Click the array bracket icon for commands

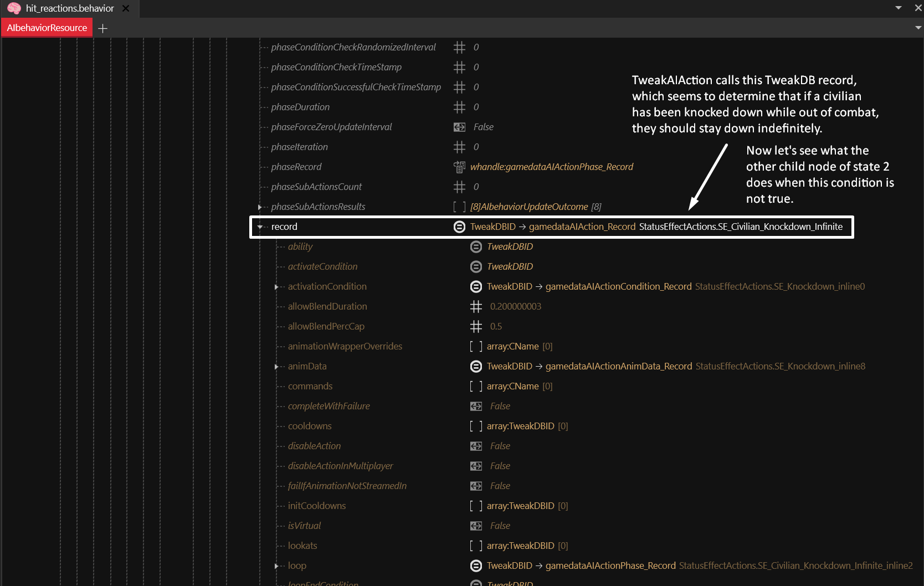pos(476,386)
